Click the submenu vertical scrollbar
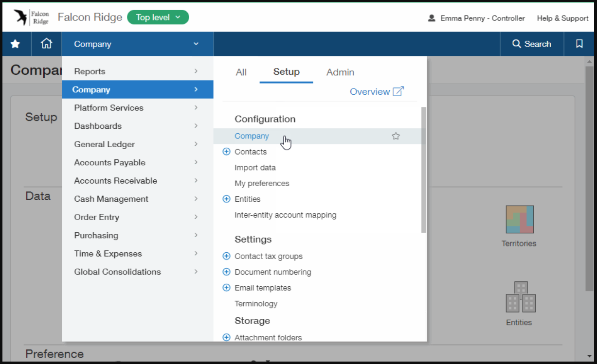The width and height of the screenshot is (597, 364). click(x=424, y=170)
